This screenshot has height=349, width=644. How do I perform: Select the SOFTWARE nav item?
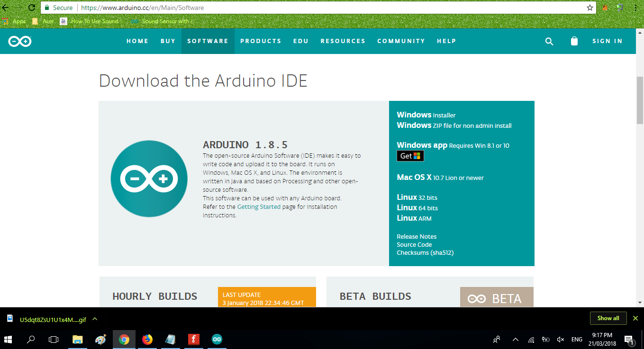208,41
